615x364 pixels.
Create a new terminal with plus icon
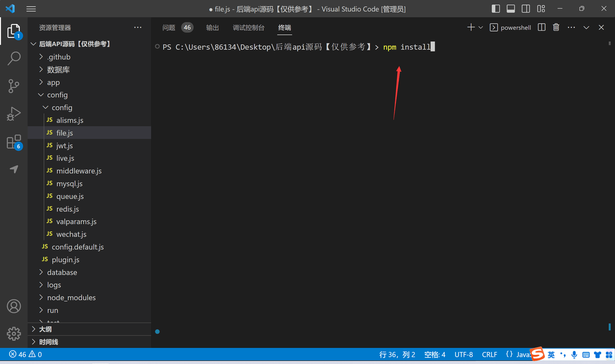471,27
